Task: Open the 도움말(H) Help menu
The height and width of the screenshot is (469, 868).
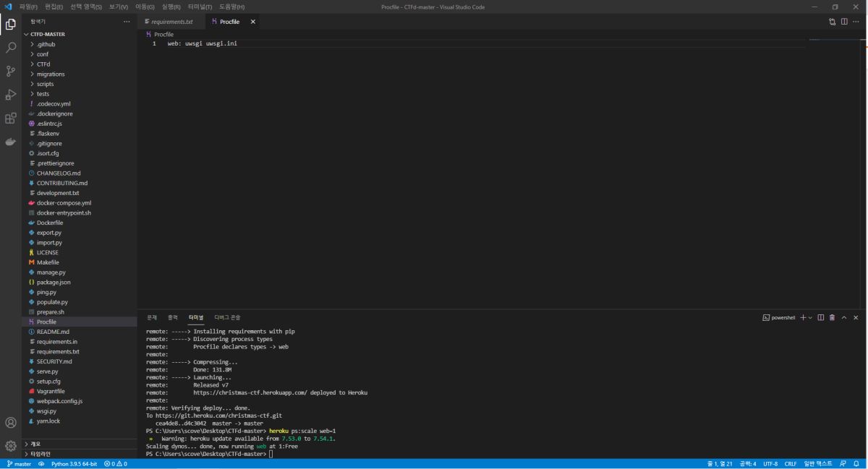Action: point(232,7)
